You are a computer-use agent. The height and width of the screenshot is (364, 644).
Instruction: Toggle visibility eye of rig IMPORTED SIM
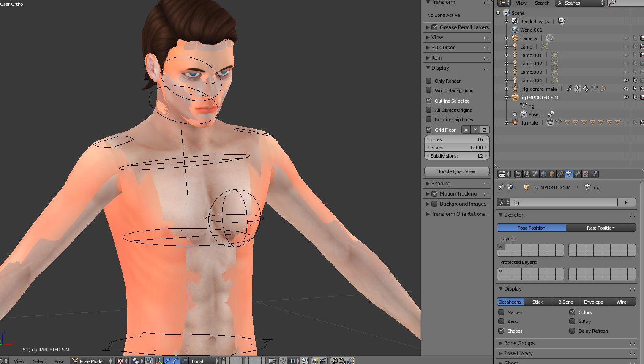coord(626,97)
